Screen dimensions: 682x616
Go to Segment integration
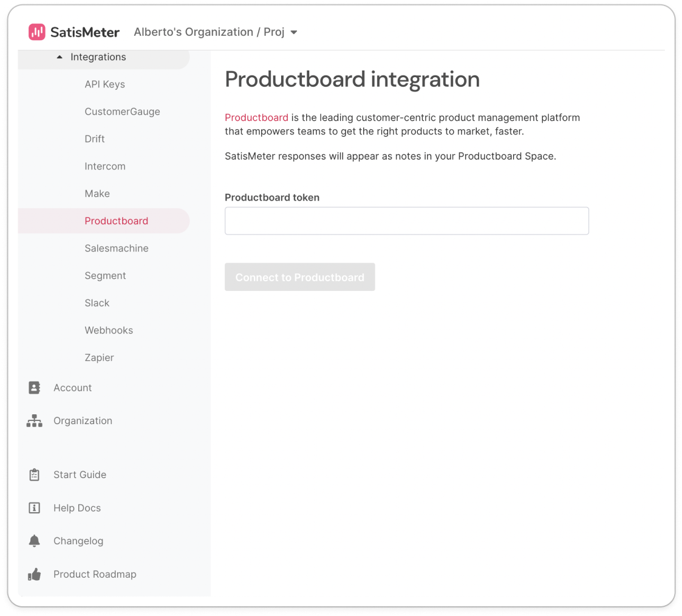tap(105, 276)
